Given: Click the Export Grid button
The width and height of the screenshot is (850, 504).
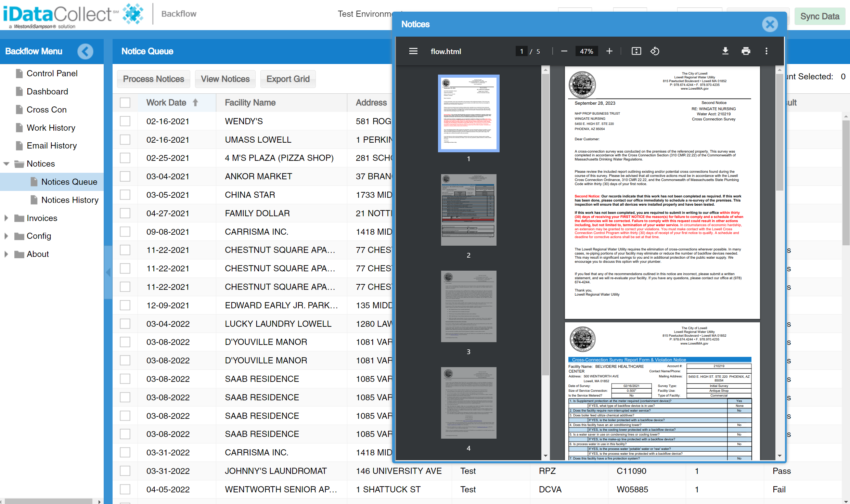Looking at the screenshot, I should 288,79.
